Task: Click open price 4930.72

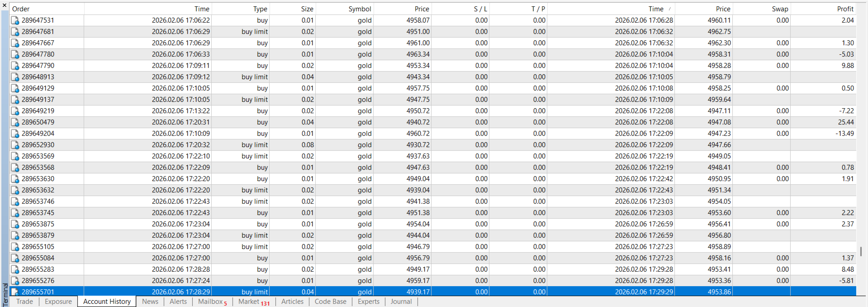Action: (x=418, y=145)
